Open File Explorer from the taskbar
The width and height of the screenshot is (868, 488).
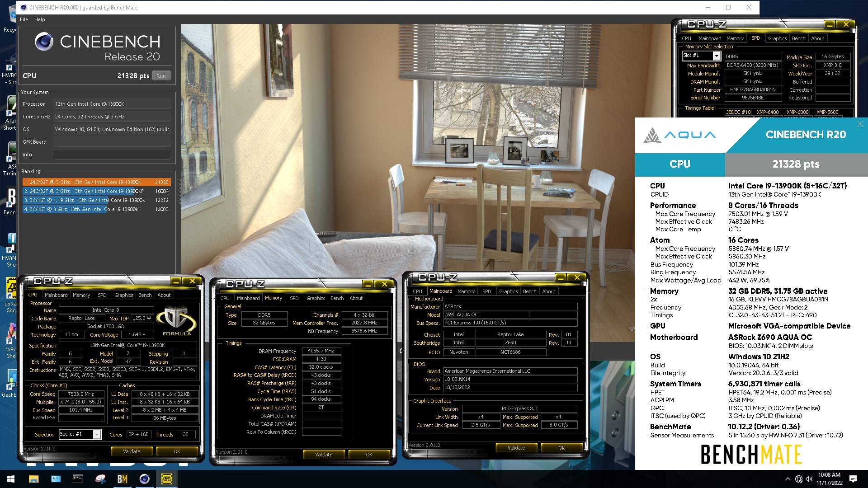click(x=33, y=479)
